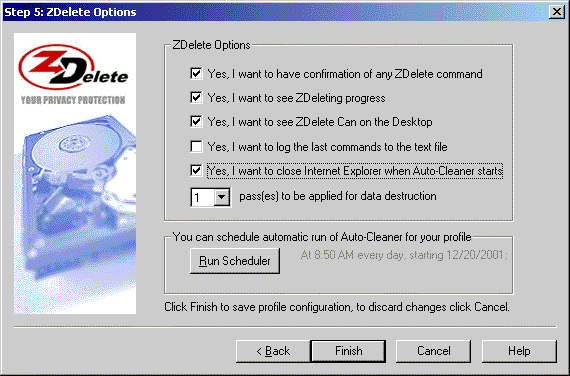The image size is (570, 376).
Task: Uncheck close Internet Explorer when Auto-Cleaner starts
Action: click(x=196, y=171)
